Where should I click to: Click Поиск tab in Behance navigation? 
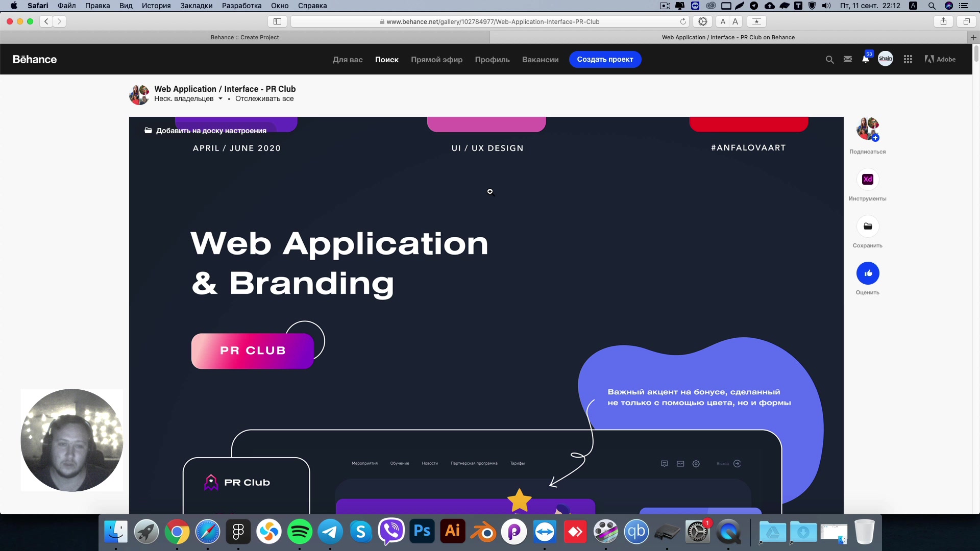pos(386,59)
